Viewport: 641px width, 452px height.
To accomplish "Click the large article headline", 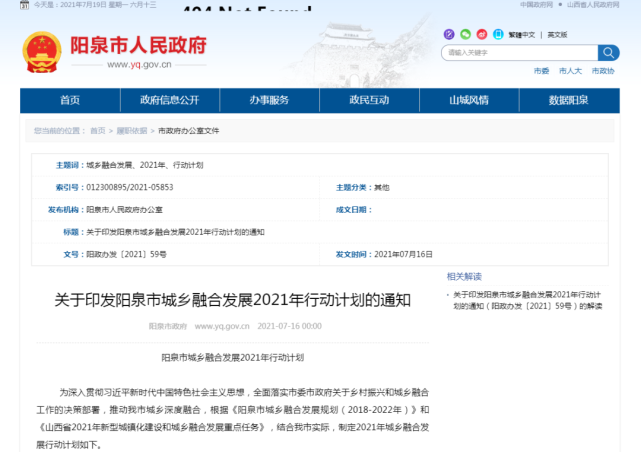I will [x=233, y=300].
